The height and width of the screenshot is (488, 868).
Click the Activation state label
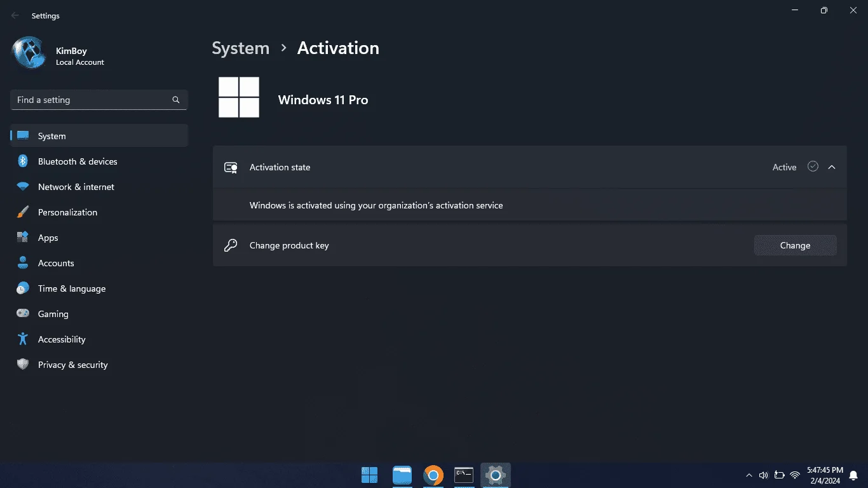coord(280,167)
